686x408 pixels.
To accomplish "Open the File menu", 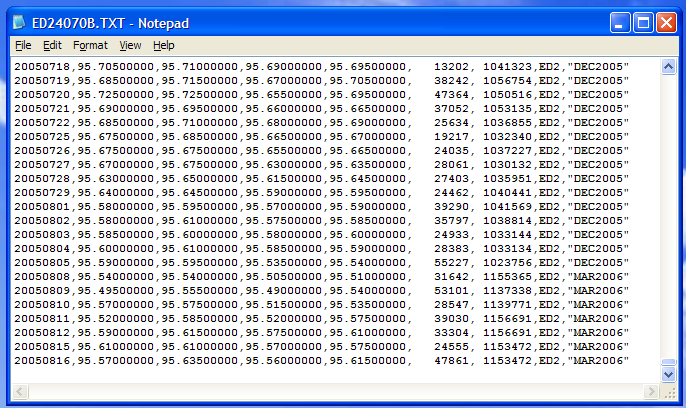I will tap(23, 45).
